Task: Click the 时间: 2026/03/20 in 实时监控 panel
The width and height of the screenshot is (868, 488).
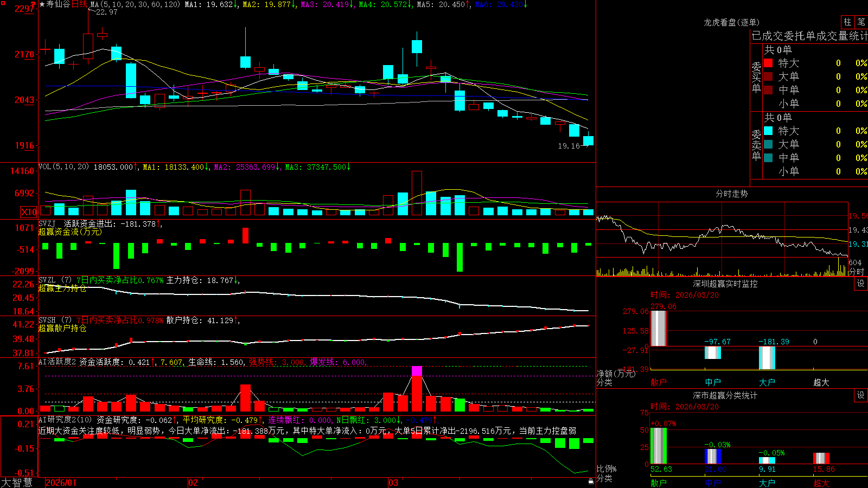Action: tap(685, 295)
